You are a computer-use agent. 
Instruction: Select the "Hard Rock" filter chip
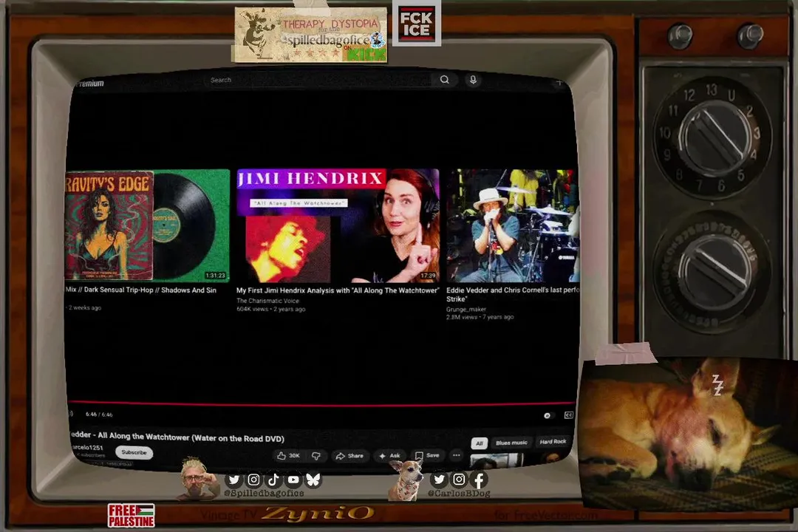553,441
